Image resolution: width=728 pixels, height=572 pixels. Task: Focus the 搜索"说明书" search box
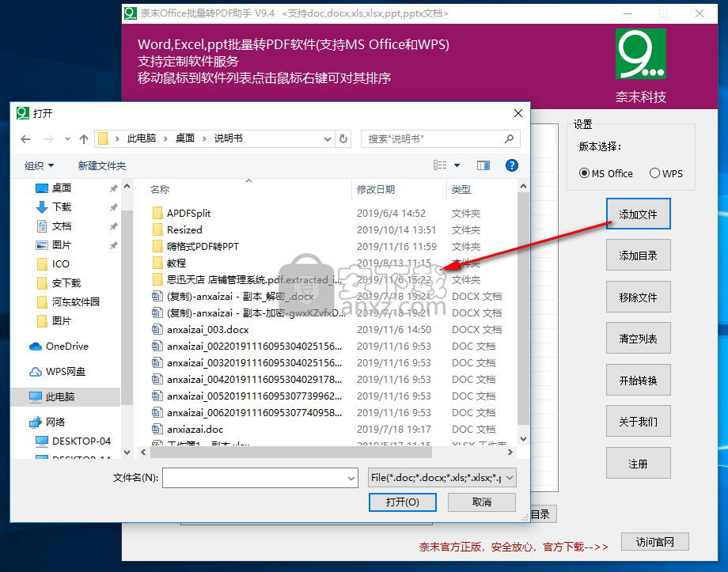click(440, 138)
